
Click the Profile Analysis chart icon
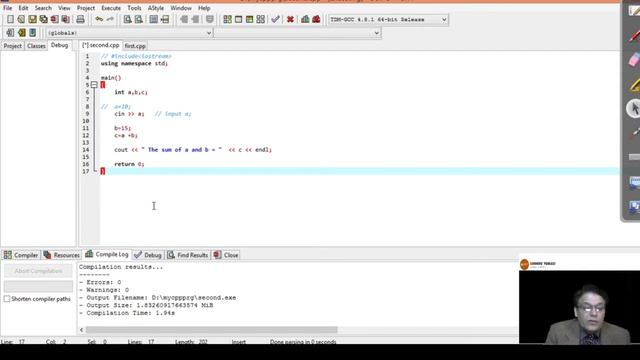tap(305, 19)
